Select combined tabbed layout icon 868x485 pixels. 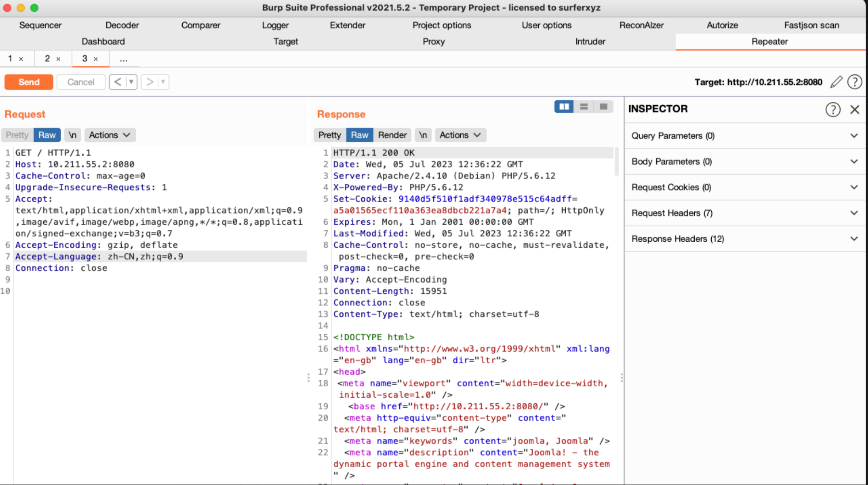(604, 107)
